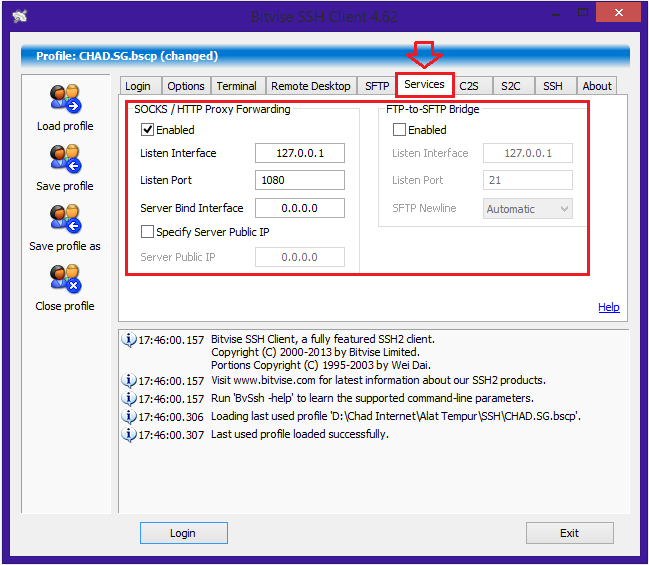Click the Load profile label

click(65, 126)
